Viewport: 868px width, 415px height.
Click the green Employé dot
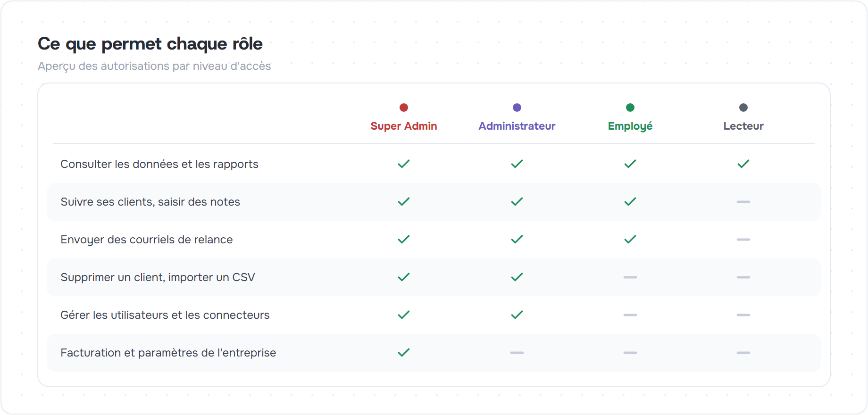point(630,108)
